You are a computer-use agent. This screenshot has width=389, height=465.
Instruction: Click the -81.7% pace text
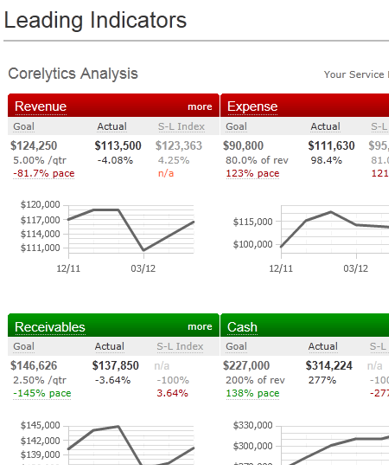44,174
